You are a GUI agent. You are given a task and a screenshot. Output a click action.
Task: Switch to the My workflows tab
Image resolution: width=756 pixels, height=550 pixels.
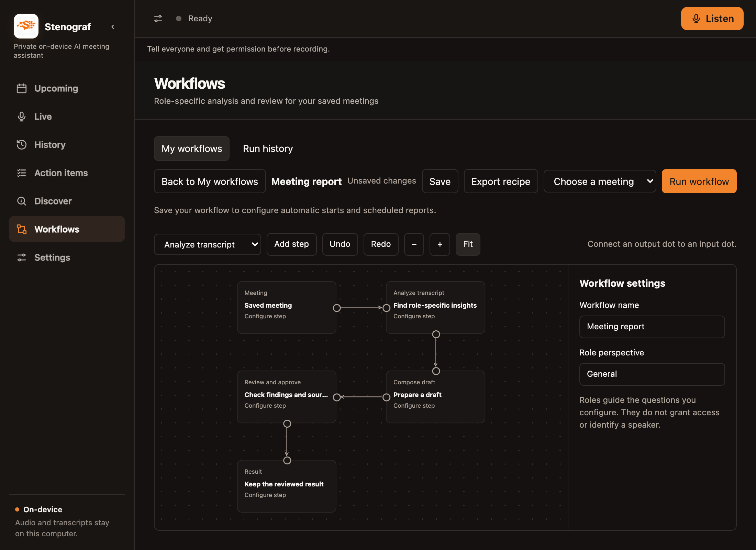tap(192, 148)
